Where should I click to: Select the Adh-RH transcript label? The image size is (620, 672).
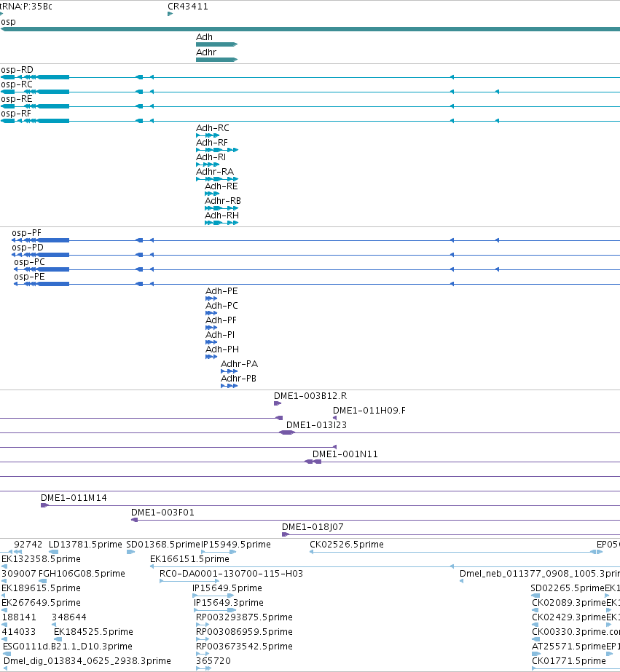[x=221, y=216]
